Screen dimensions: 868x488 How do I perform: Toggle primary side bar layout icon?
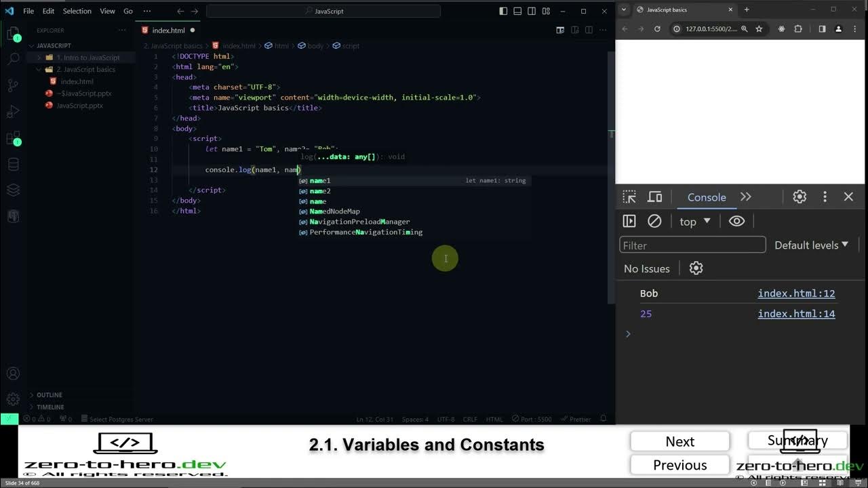click(x=503, y=11)
